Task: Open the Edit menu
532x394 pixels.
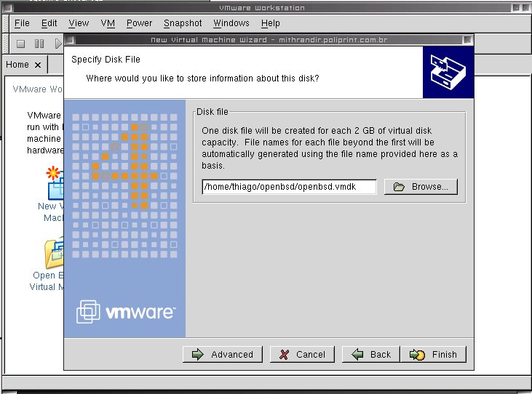Action: (49, 23)
